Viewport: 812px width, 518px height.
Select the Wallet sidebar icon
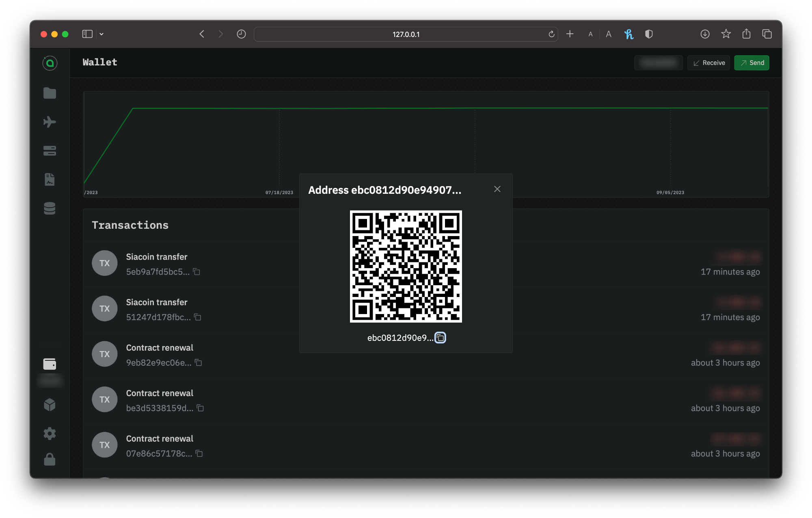tap(50, 364)
